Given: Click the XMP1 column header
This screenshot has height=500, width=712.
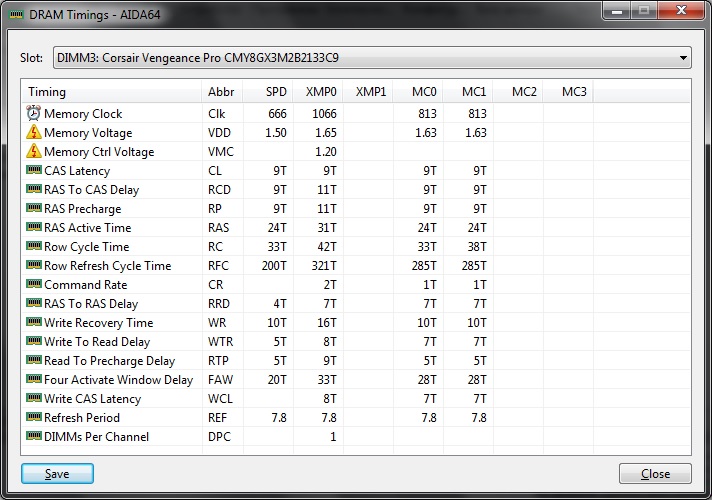Looking at the screenshot, I should tap(368, 92).
